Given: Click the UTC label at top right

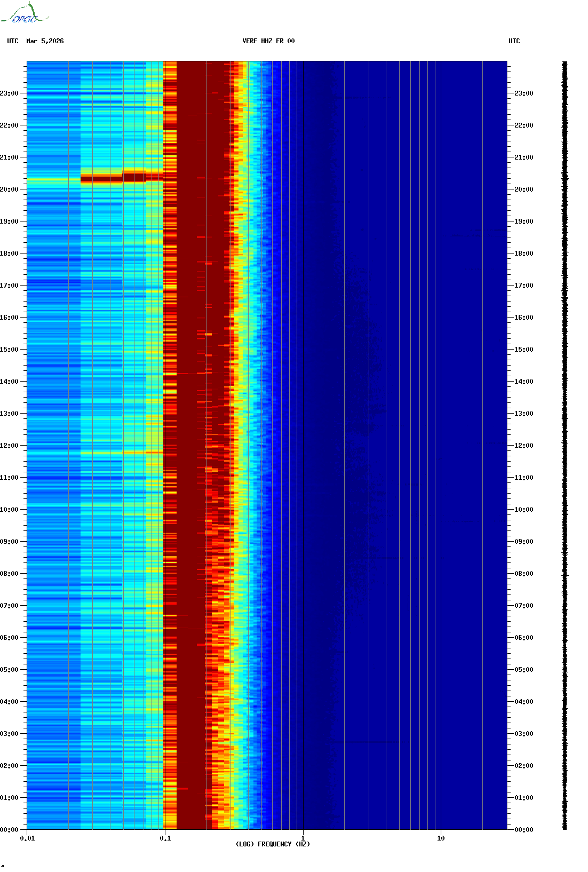Looking at the screenshot, I should click(x=514, y=41).
